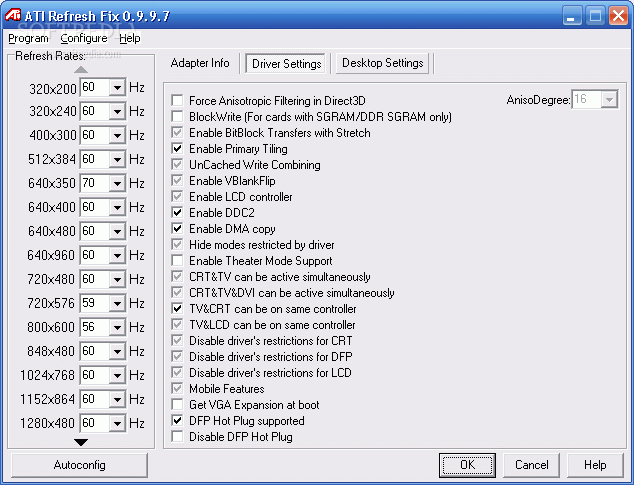The image size is (634, 485).
Task: Toggle Disable driver's restrictions for CRT
Action: (177, 341)
